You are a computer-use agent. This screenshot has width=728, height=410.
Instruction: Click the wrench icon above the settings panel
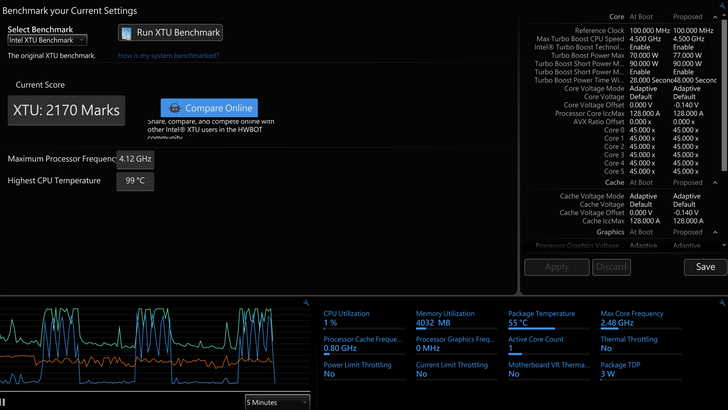pos(721,7)
